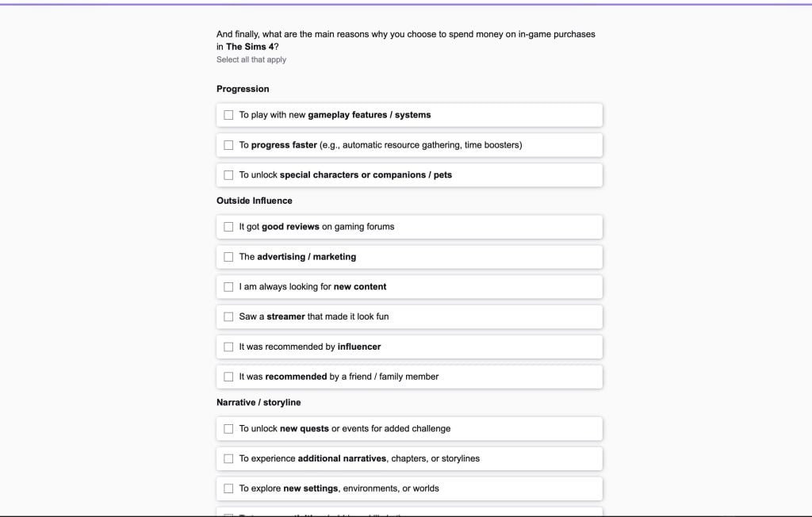Tick the 'advertising / marketing' checkbox

[x=228, y=256]
